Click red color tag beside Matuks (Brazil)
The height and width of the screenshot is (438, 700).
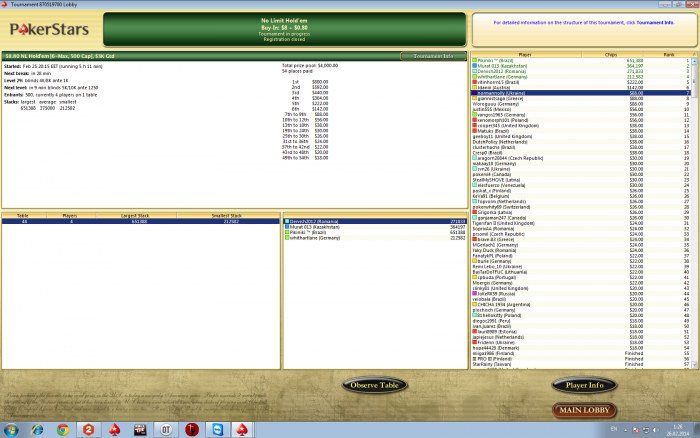click(475, 131)
